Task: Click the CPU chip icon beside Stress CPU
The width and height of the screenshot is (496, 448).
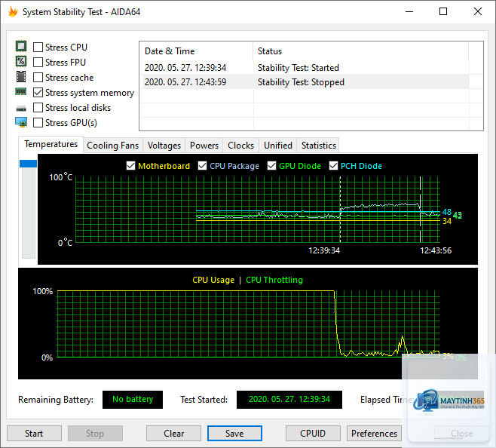Action: click(21, 47)
